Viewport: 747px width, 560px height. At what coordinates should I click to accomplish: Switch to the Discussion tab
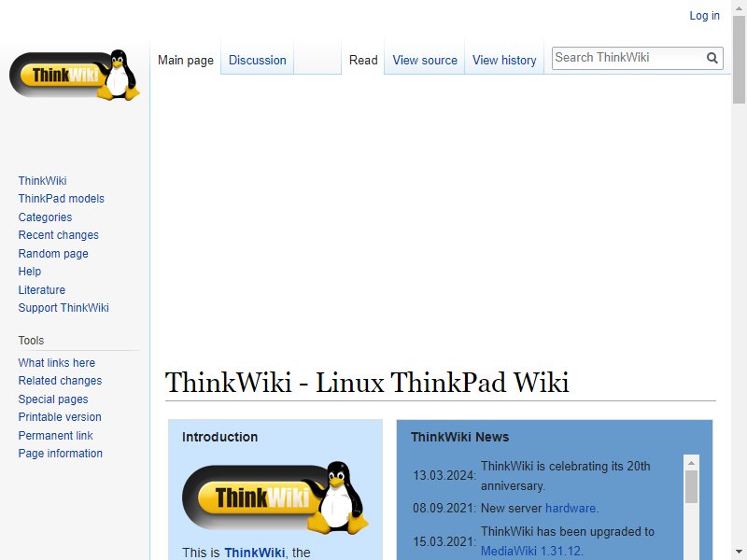pos(258,61)
